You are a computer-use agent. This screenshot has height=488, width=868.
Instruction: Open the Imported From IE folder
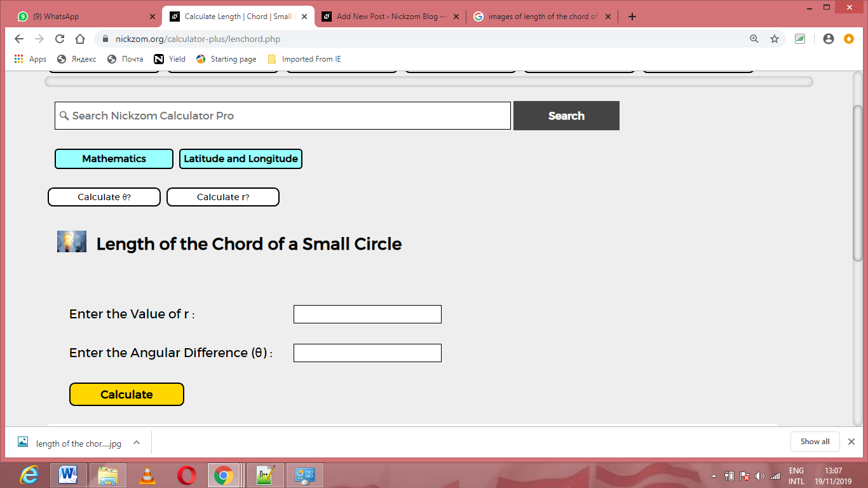[x=304, y=59]
